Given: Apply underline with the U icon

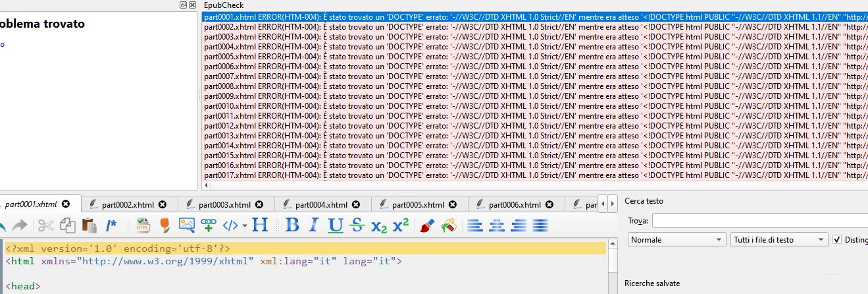Looking at the screenshot, I should pyautogui.click(x=336, y=225).
